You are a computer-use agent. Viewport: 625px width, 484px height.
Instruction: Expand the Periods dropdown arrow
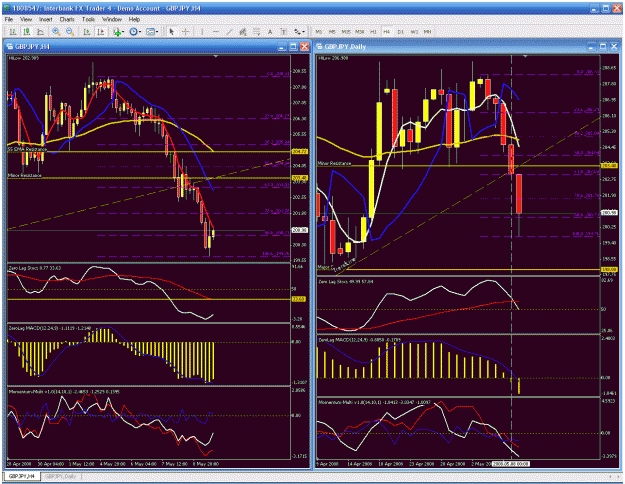[140, 32]
